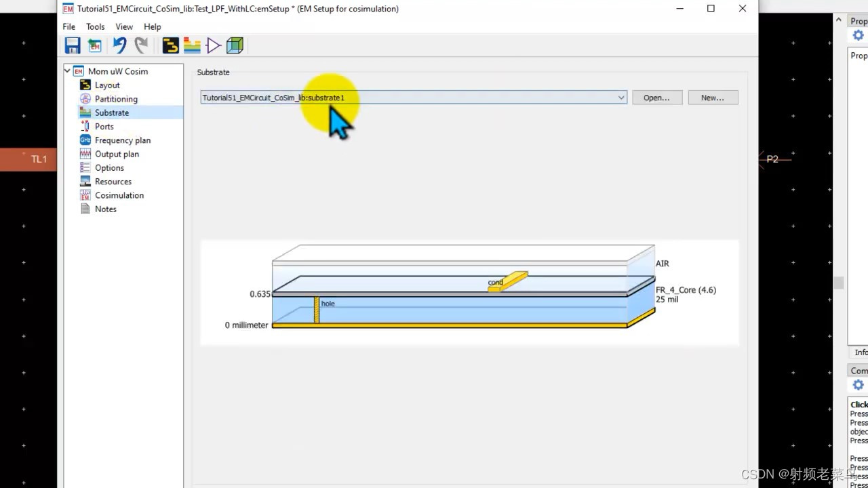Launch simulation with the play triangle icon

click(x=212, y=45)
